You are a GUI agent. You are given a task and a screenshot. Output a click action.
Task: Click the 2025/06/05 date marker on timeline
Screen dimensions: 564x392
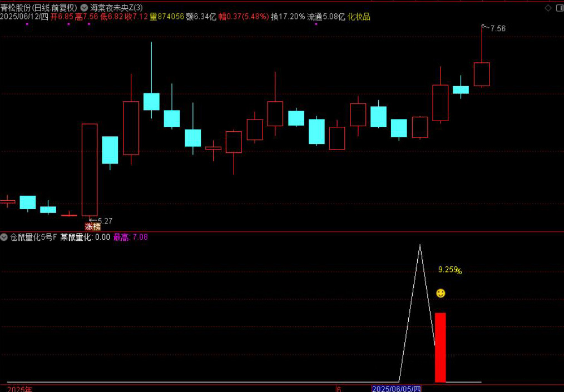[397, 388]
